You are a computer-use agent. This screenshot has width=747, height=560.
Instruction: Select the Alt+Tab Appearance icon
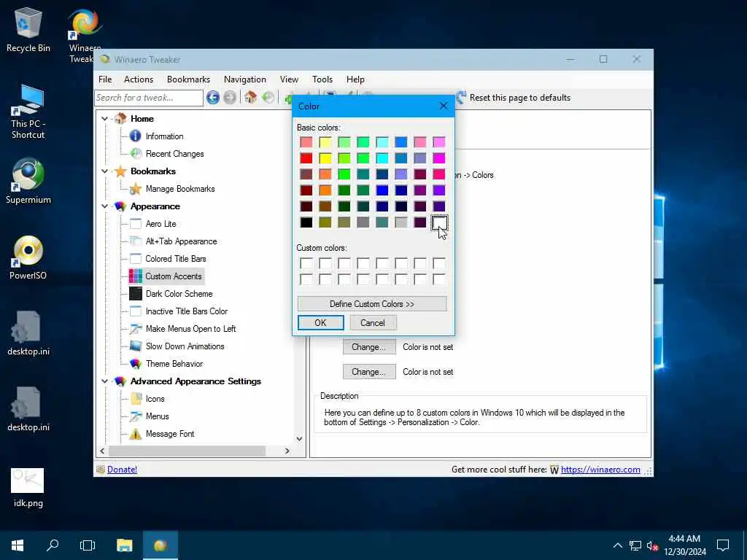click(x=135, y=241)
